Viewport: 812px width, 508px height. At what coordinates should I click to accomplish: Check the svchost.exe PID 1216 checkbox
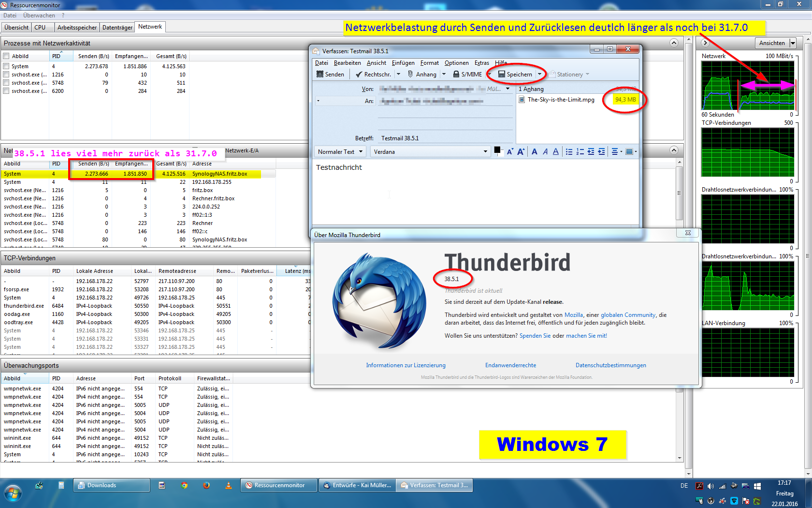click(6, 75)
